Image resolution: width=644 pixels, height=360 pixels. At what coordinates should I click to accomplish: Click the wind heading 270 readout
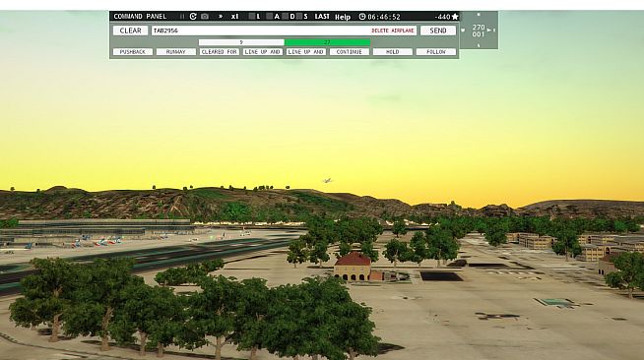point(479,28)
